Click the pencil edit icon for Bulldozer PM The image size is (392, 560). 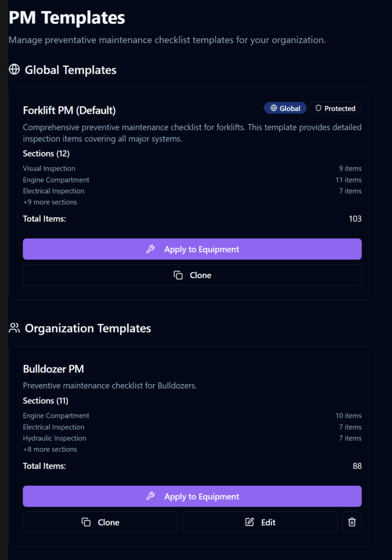click(x=250, y=522)
